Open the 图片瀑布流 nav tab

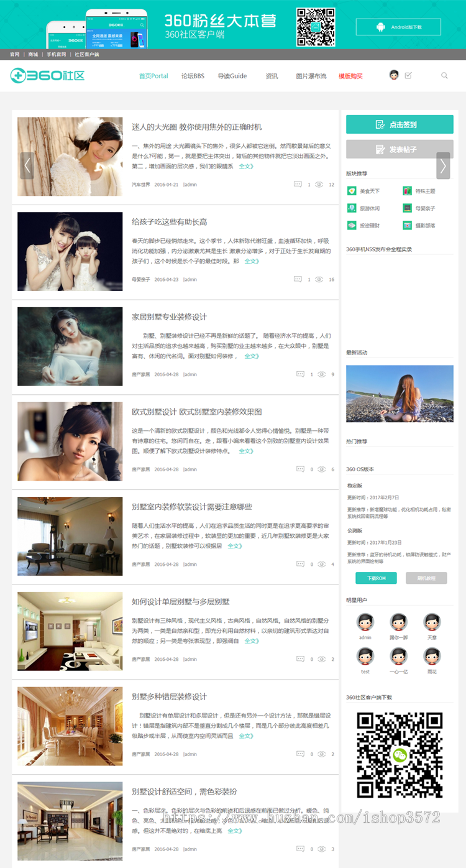(x=311, y=76)
